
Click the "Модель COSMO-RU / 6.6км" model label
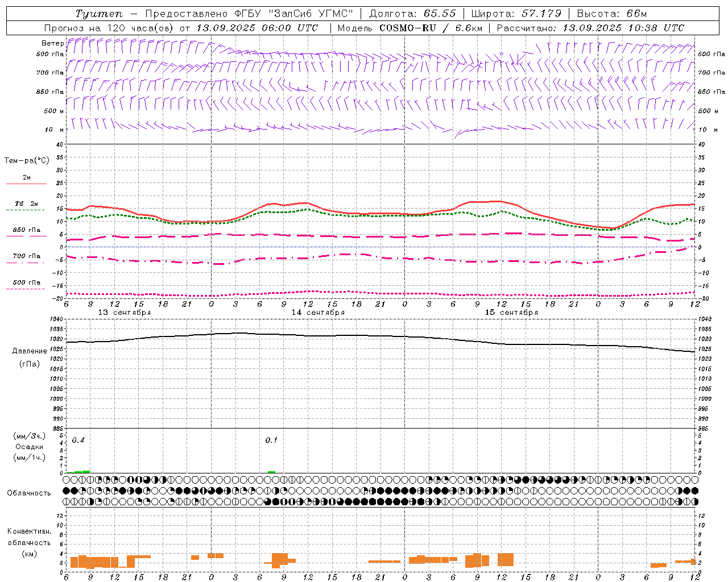(x=410, y=28)
